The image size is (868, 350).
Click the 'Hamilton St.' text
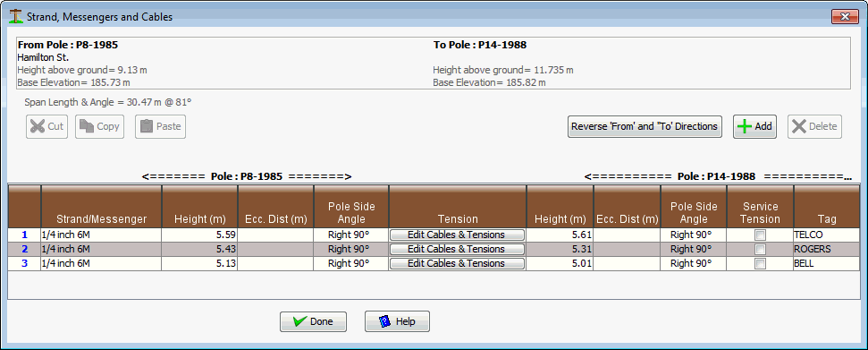pos(43,57)
